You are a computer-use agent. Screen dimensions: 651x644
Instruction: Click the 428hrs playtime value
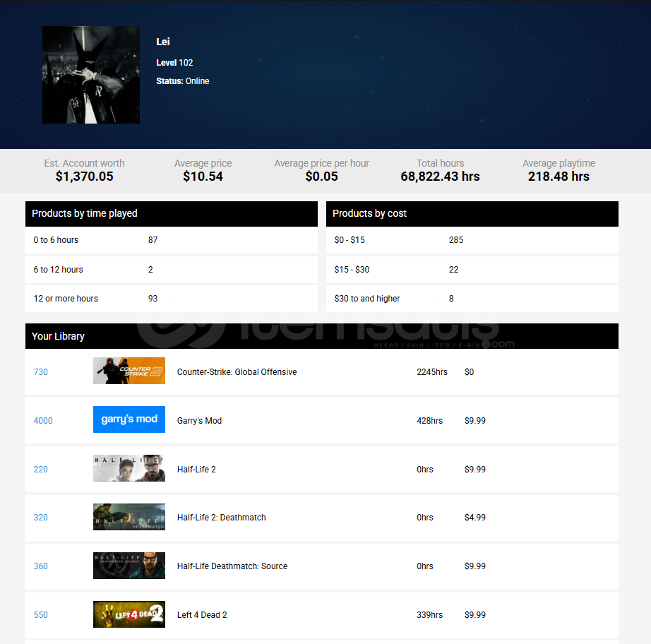coord(430,421)
